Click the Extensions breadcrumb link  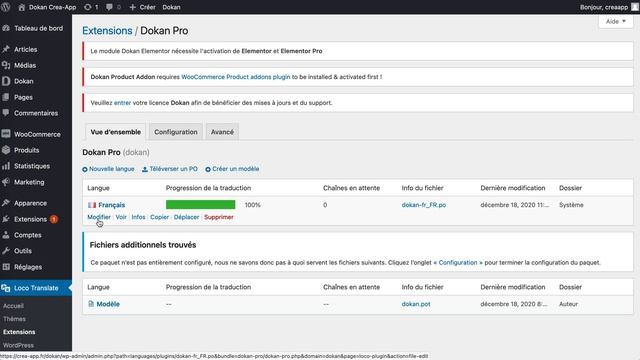pyautogui.click(x=107, y=31)
